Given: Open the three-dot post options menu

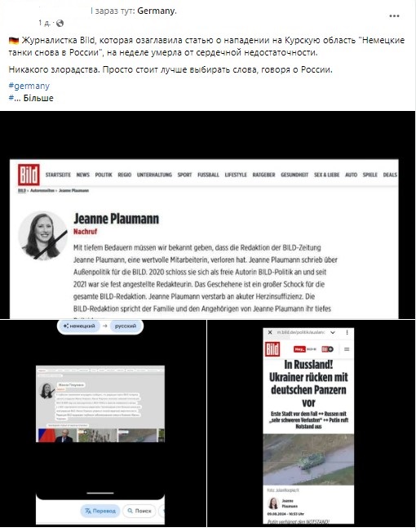Looking at the screenshot, I should click(394, 16).
